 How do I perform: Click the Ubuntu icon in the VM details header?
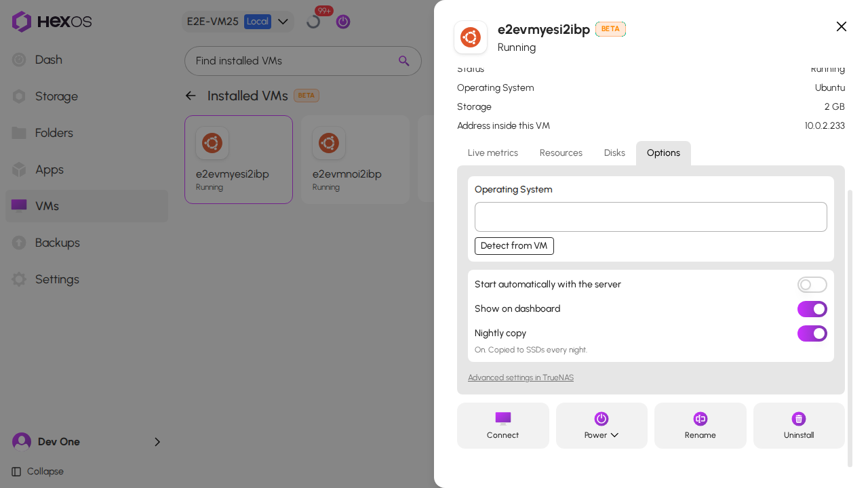coord(471,37)
